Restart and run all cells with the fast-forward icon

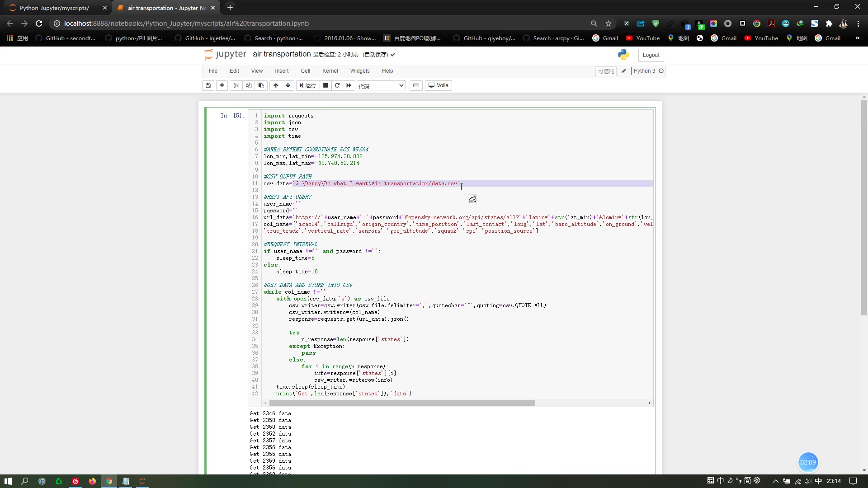pyautogui.click(x=349, y=85)
